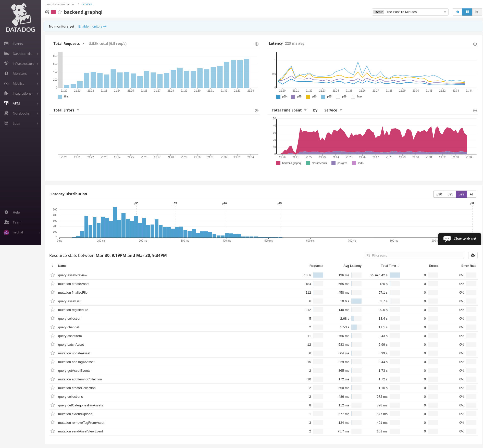
Task: Open the service settings gears icon
Action: point(47,12)
